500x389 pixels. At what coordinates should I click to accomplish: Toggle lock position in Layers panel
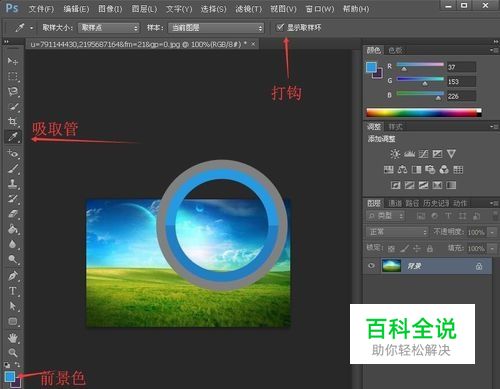tap(417, 249)
